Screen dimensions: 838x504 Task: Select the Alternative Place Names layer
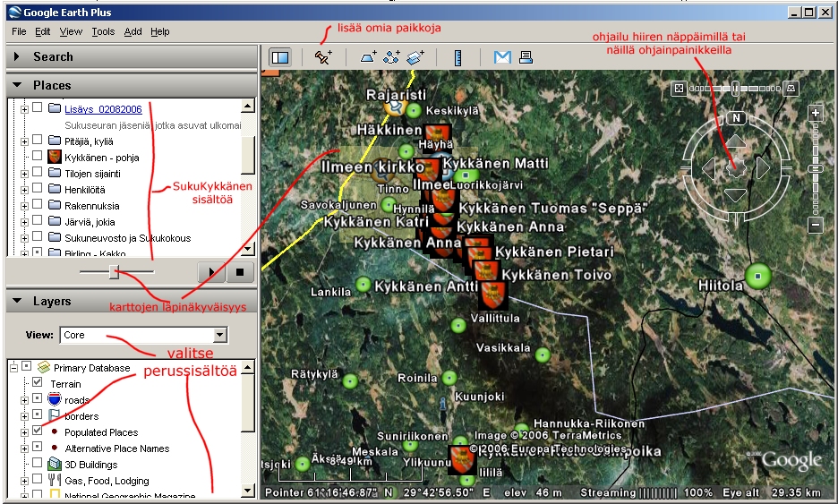[x=117, y=448]
